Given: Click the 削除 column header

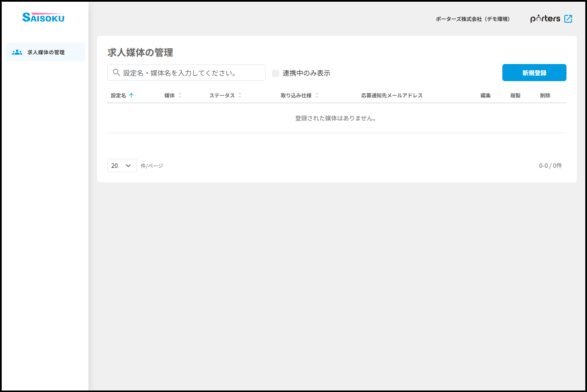Looking at the screenshot, I should tap(545, 96).
